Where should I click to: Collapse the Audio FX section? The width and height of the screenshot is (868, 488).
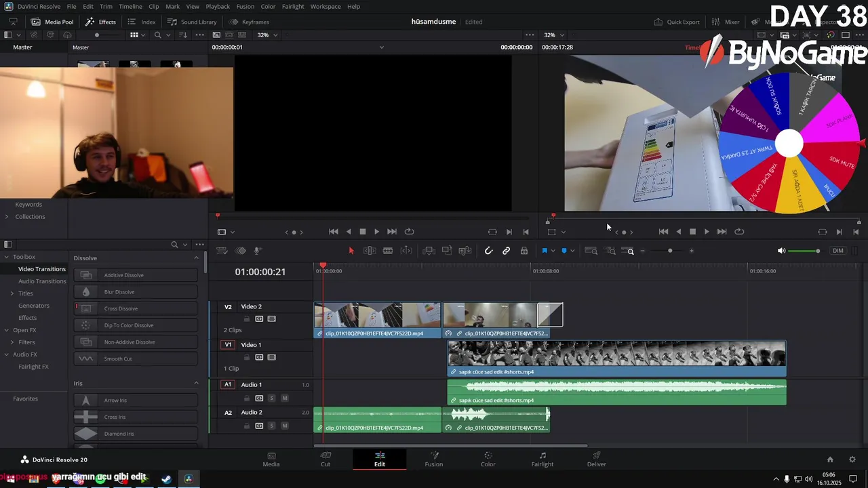[x=7, y=354]
